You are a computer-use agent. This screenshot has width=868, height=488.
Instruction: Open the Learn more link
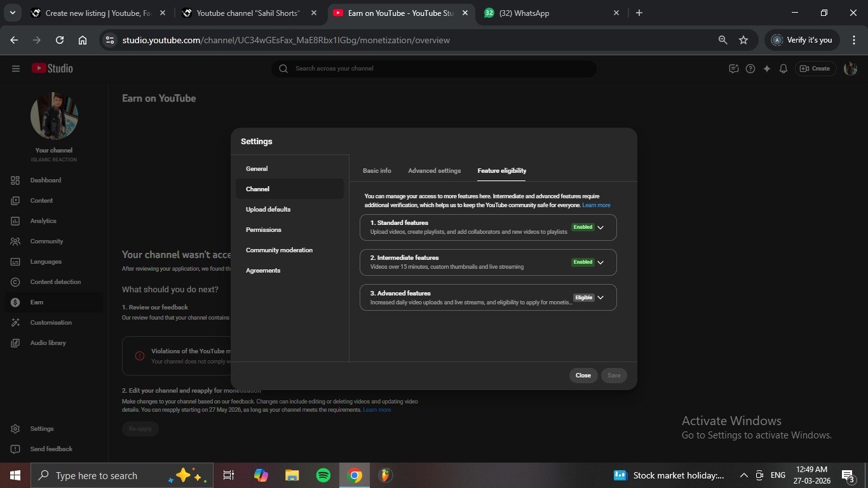(596, 205)
